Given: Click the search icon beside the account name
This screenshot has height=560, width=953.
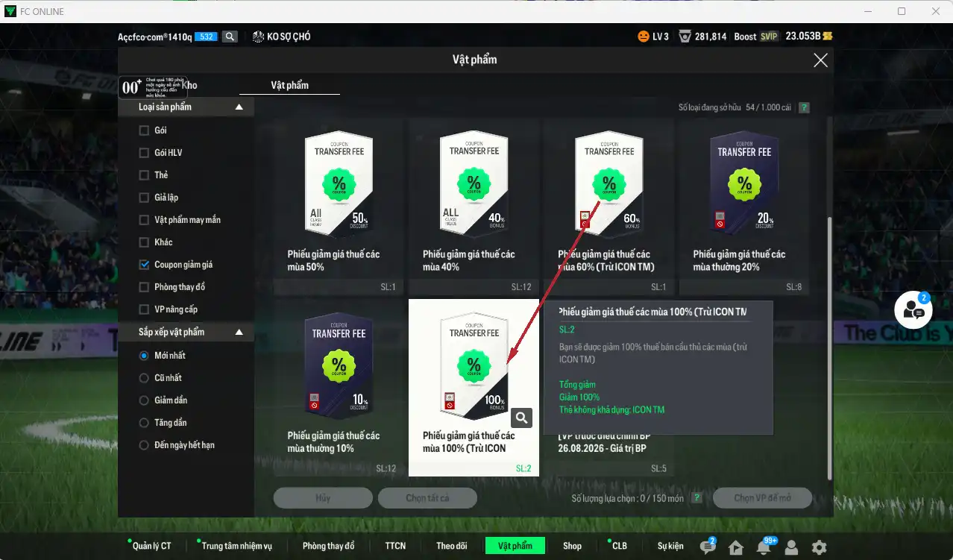Looking at the screenshot, I should point(230,37).
